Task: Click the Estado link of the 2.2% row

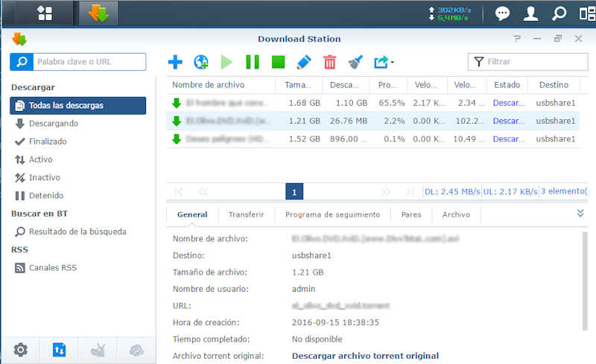Action: [509, 121]
